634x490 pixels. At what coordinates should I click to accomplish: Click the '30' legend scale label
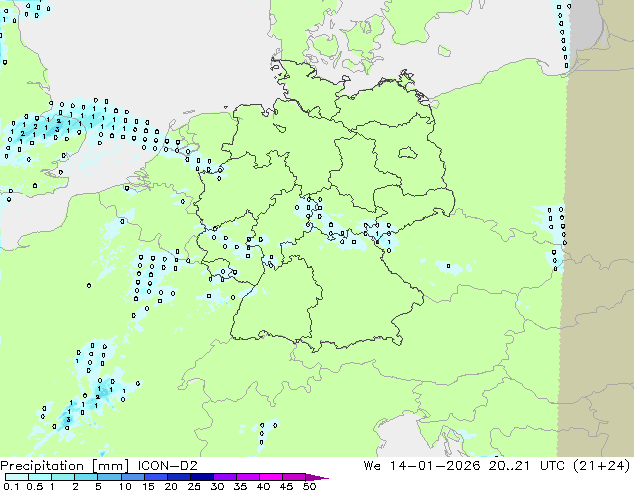pos(217,486)
